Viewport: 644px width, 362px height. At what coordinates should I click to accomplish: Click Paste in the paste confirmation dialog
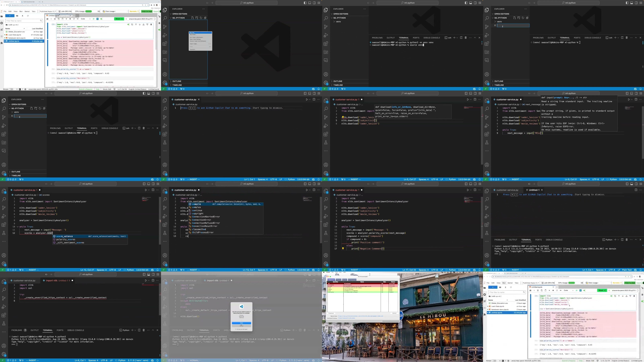pos(242,323)
